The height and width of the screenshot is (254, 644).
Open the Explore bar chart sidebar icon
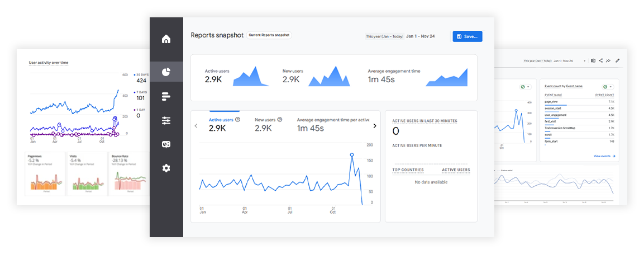click(x=166, y=96)
